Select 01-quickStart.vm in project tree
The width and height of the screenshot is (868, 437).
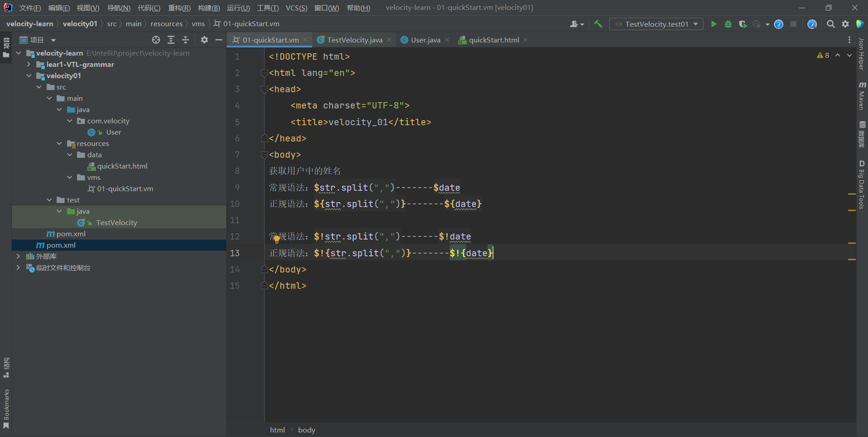point(125,188)
